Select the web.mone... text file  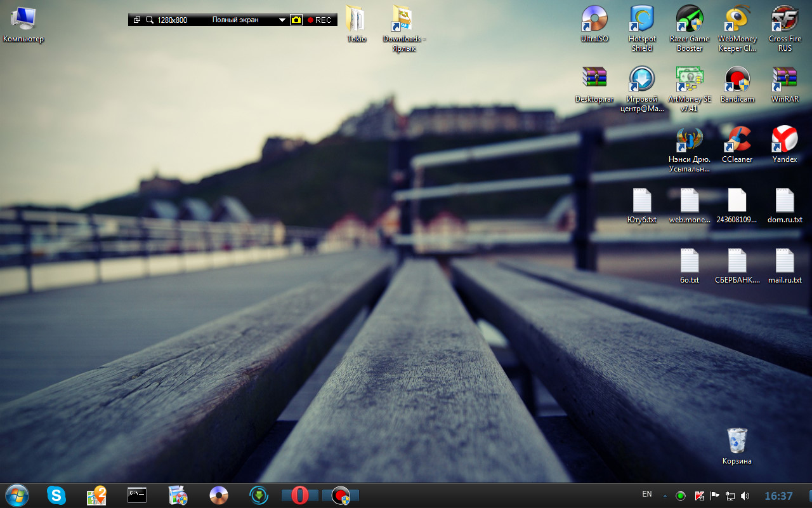690,205
